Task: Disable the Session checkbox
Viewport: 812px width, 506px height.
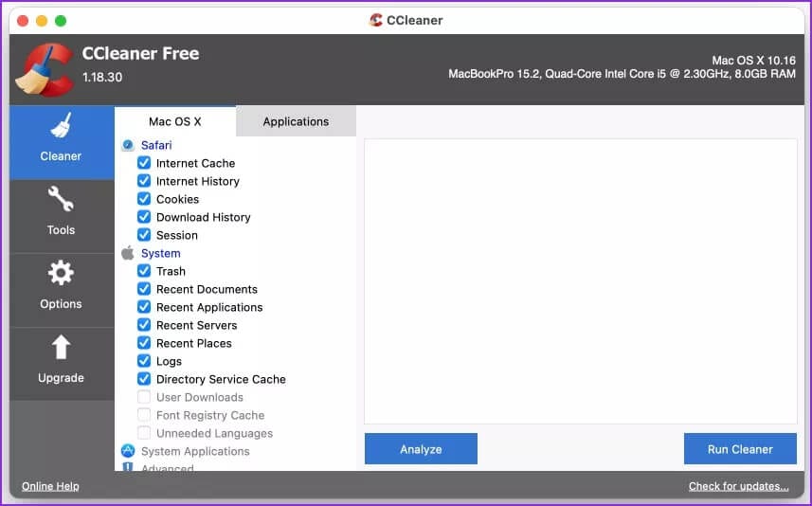Action: click(x=144, y=235)
